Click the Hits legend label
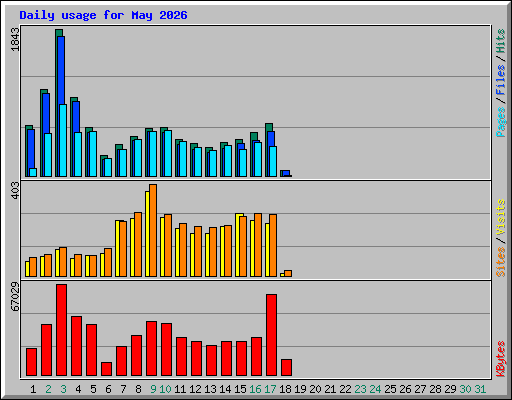 (500, 41)
